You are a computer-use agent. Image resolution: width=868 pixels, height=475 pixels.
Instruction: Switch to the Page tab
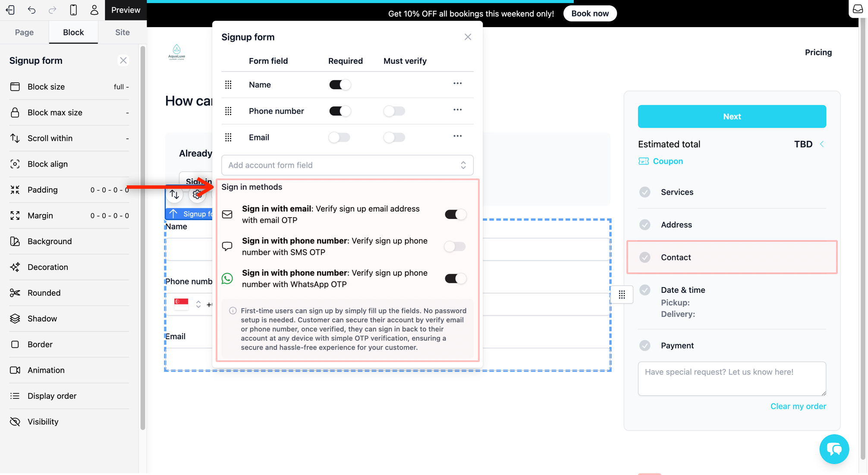coord(24,32)
